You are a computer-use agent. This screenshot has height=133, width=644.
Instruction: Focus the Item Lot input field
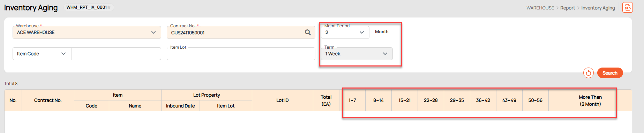click(241, 54)
